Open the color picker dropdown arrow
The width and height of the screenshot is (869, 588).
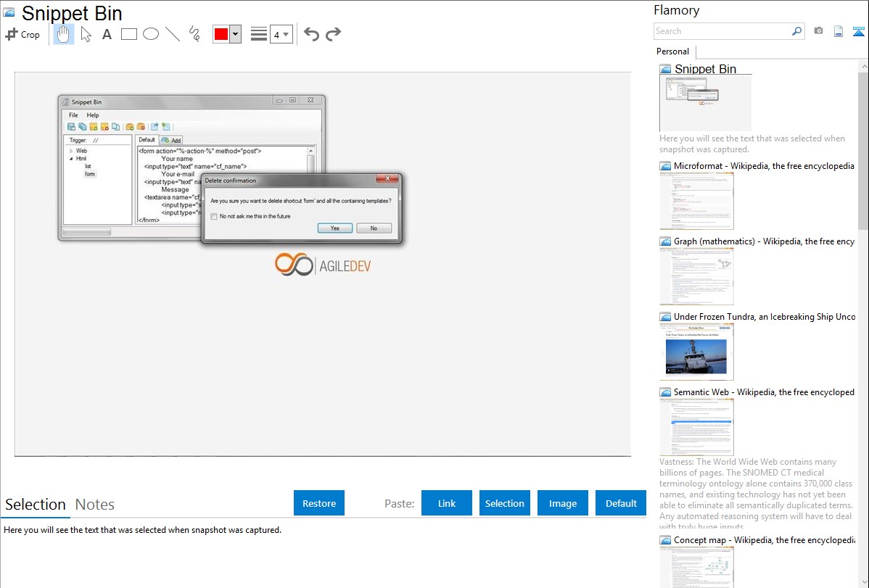[x=235, y=34]
